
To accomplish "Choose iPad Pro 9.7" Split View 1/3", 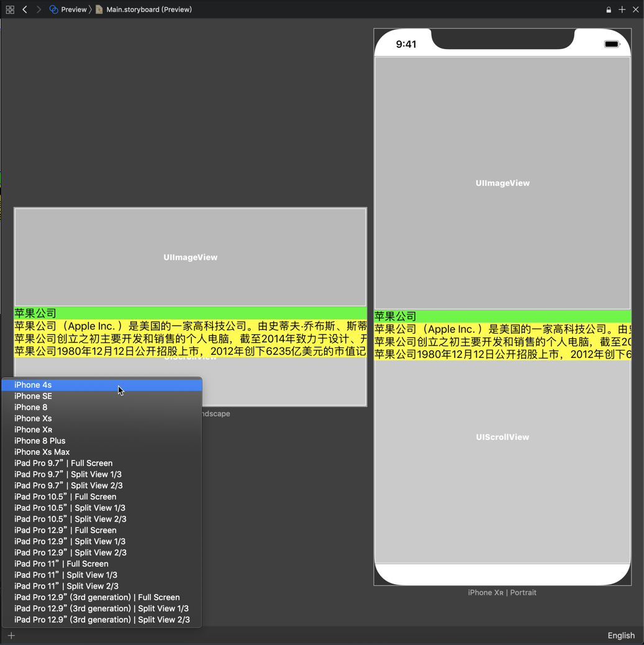I will click(x=102, y=474).
